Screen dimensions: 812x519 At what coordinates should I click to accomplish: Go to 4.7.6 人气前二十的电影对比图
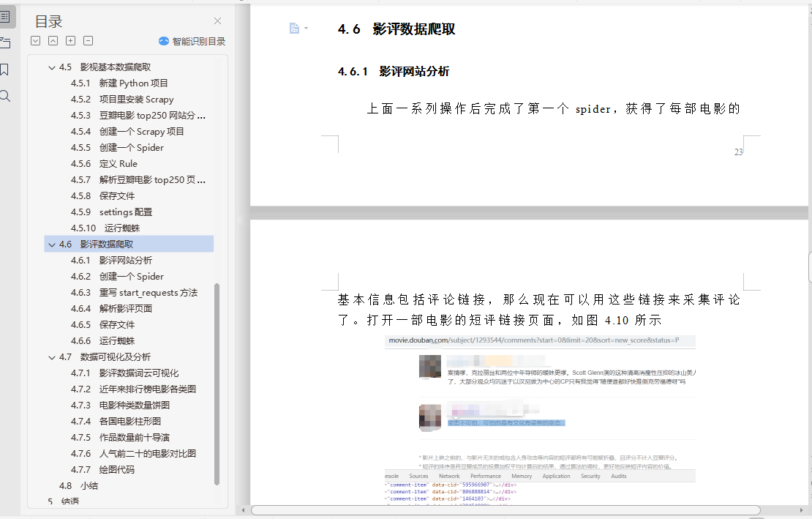point(134,453)
